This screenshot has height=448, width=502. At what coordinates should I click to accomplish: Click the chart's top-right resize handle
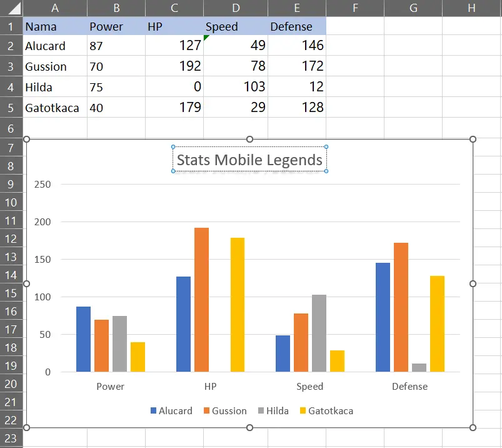coord(473,139)
